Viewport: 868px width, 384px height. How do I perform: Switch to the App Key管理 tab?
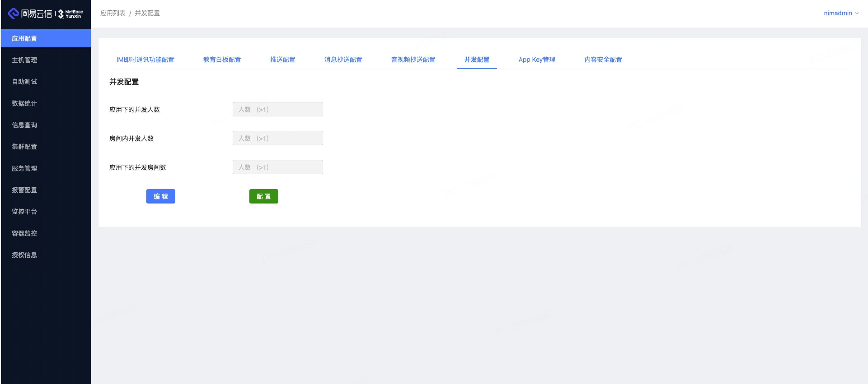536,60
